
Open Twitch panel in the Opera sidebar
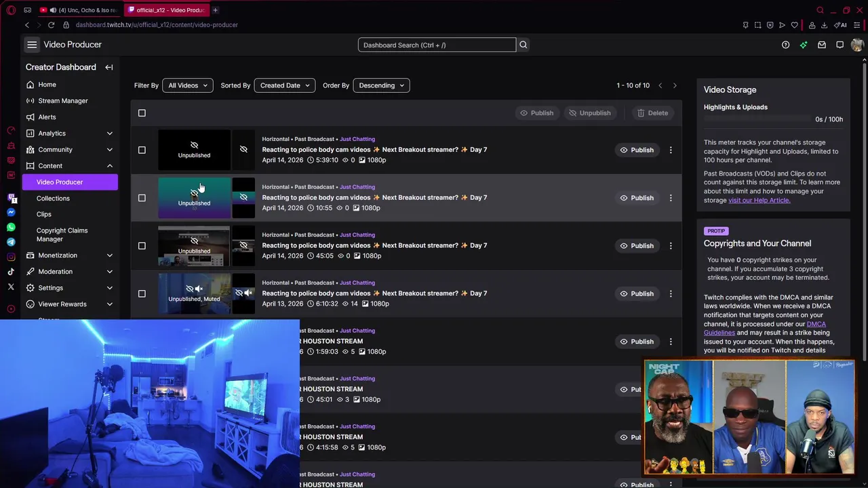(x=11, y=197)
